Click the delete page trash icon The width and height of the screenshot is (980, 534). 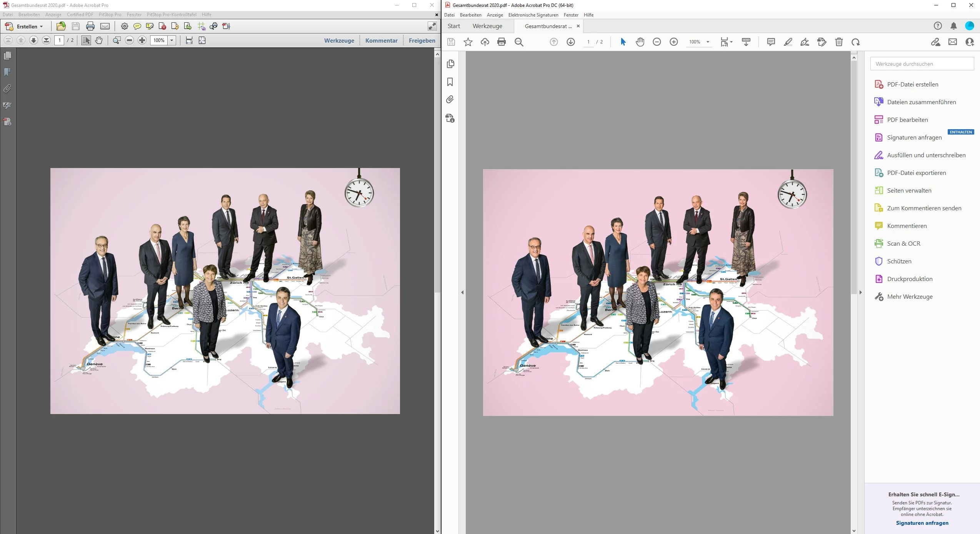pyautogui.click(x=839, y=42)
